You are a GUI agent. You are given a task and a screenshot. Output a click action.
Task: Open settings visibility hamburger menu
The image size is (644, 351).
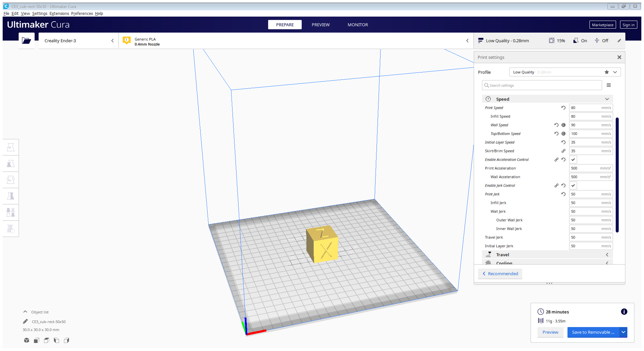pyautogui.click(x=609, y=85)
